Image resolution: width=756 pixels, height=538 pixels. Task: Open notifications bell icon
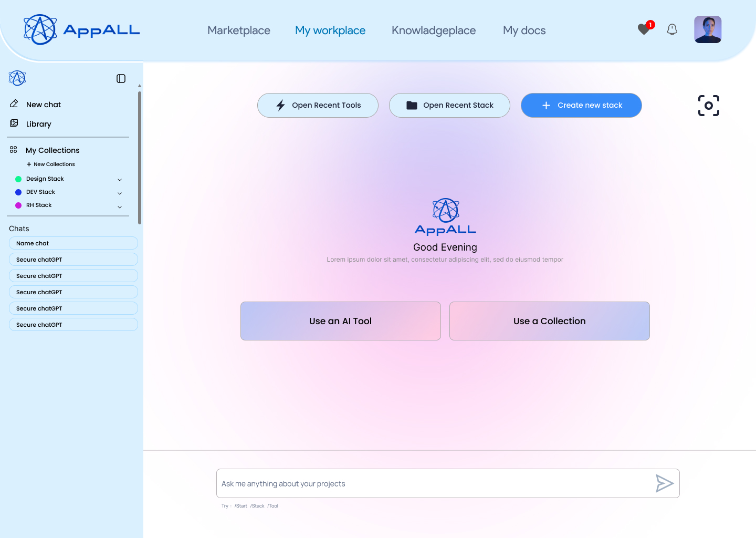coord(672,29)
